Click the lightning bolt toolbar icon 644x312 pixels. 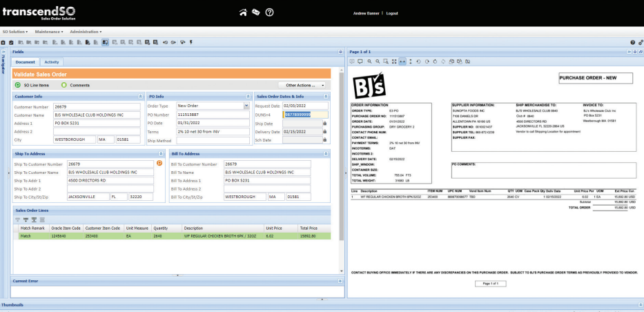tap(191, 42)
